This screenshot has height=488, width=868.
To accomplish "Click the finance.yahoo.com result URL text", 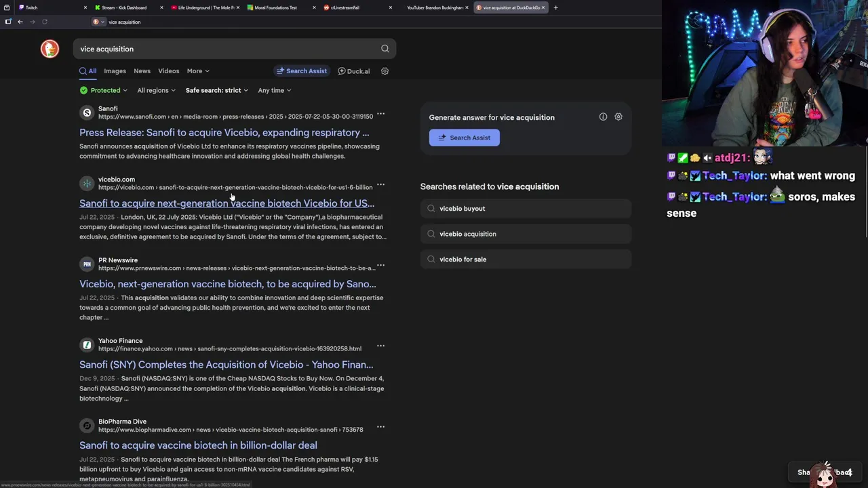I will [230, 349].
